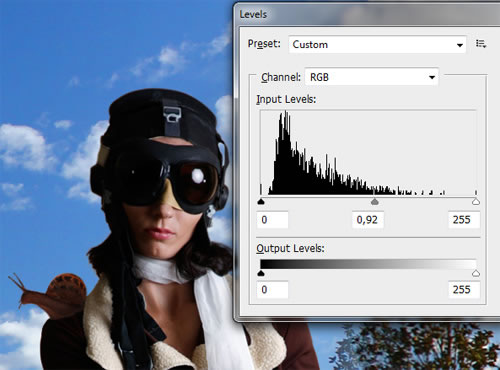Click the Input Levels label
This screenshot has width=500, height=370.
click(286, 99)
